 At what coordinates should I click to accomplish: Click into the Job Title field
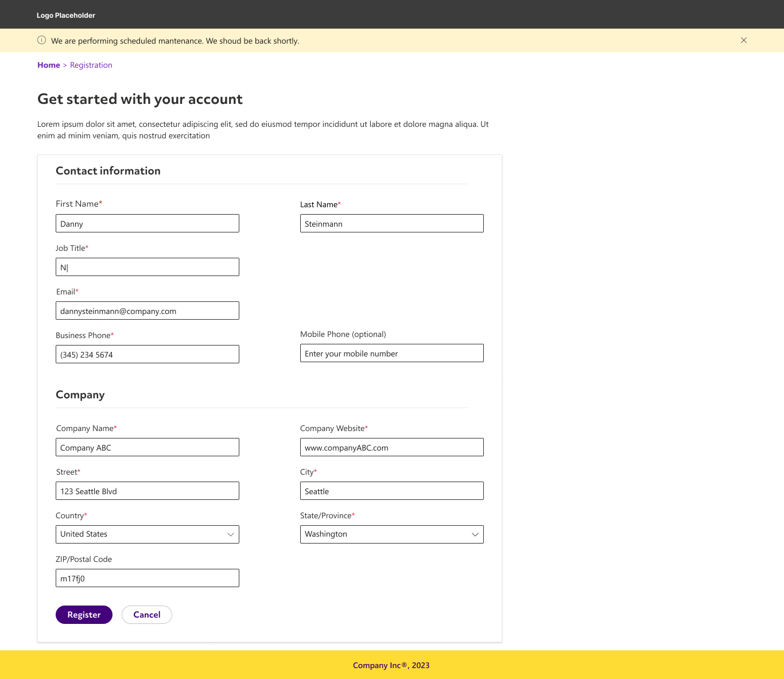tap(148, 267)
